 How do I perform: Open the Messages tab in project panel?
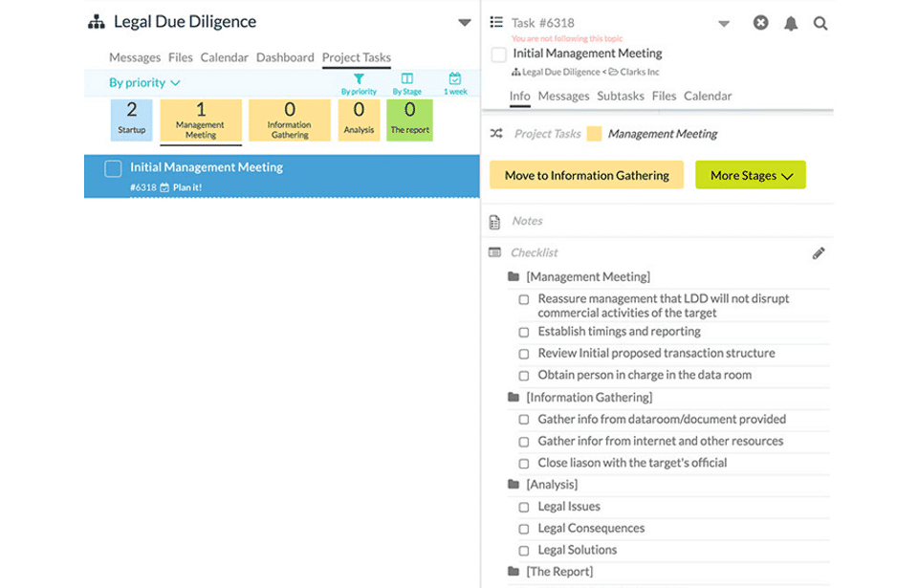(x=135, y=57)
